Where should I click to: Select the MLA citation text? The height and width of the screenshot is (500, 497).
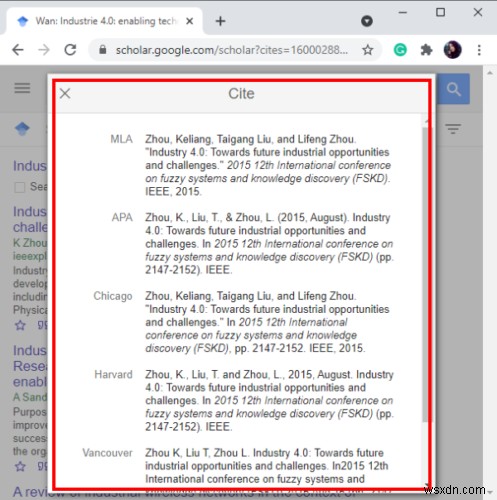[x=268, y=165]
